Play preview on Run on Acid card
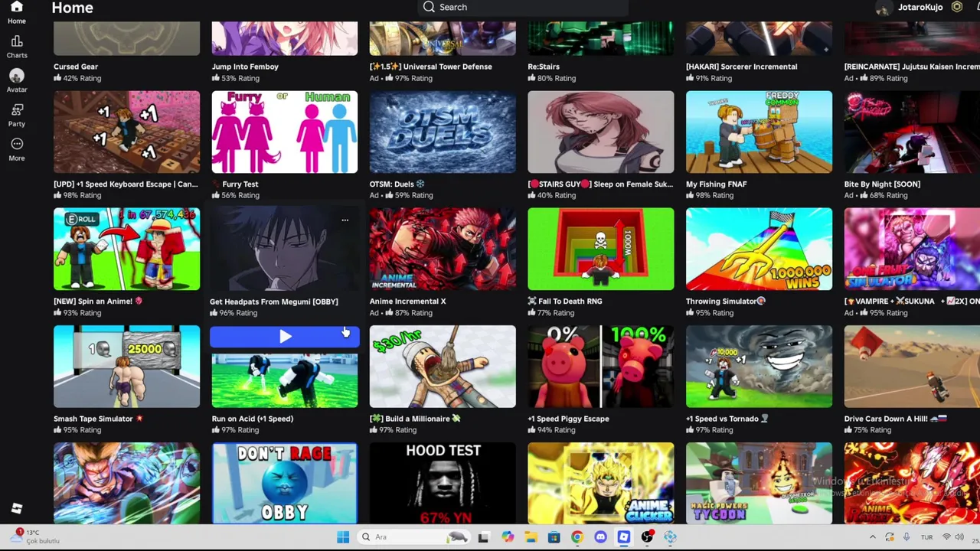 [285, 337]
